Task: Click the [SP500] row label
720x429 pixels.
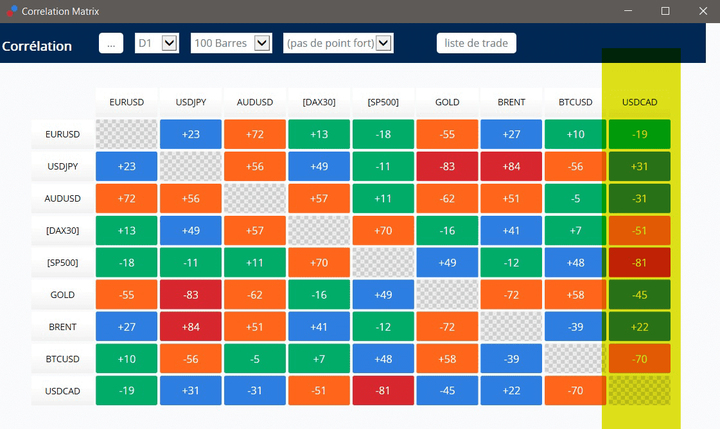Action: tap(62, 263)
